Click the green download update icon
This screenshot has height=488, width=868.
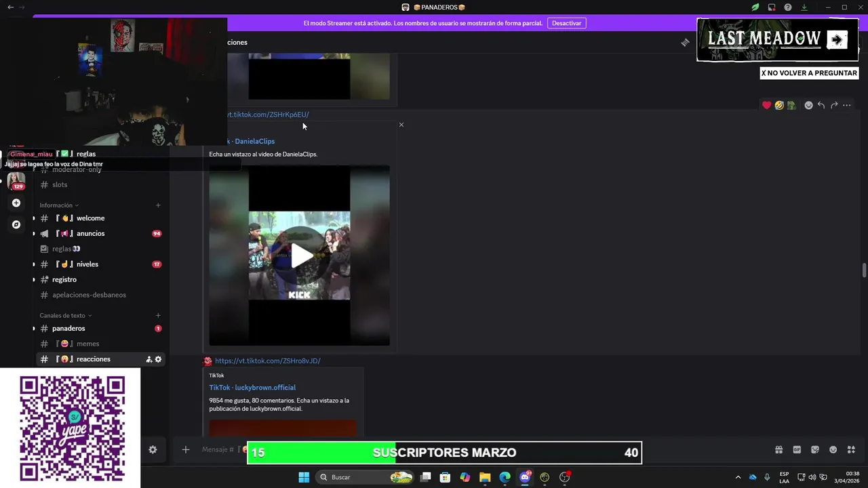(x=804, y=7)
